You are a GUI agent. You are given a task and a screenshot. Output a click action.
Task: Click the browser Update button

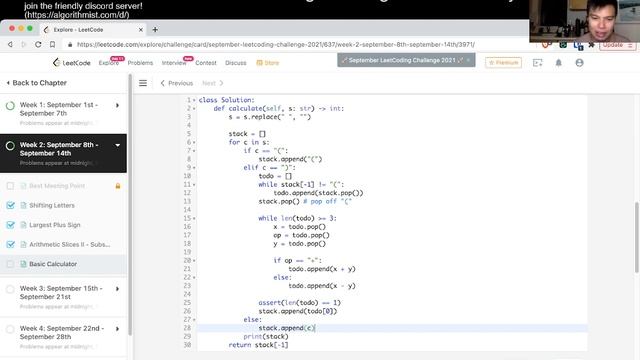tap(617, 45)
